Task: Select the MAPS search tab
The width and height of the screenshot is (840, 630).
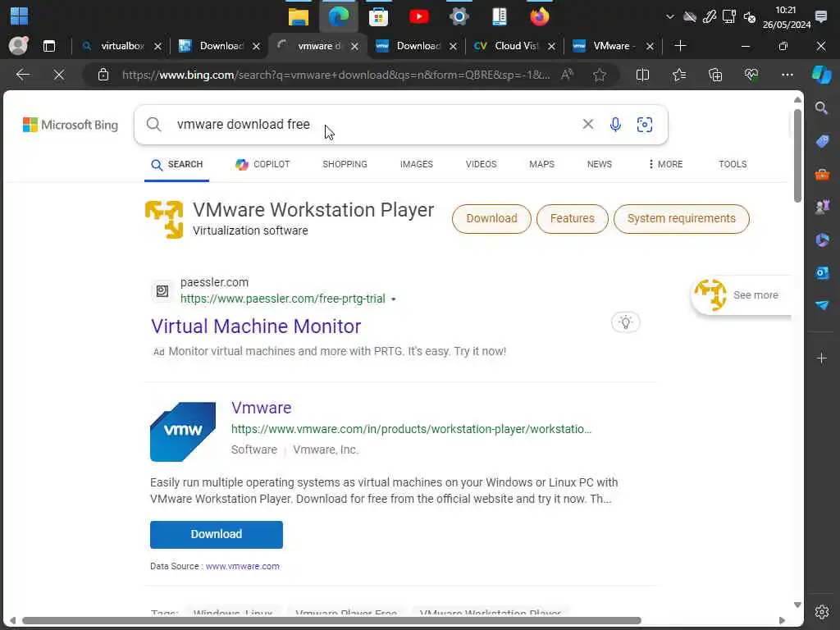Action: pyautogui.click(x=541, y=164)
